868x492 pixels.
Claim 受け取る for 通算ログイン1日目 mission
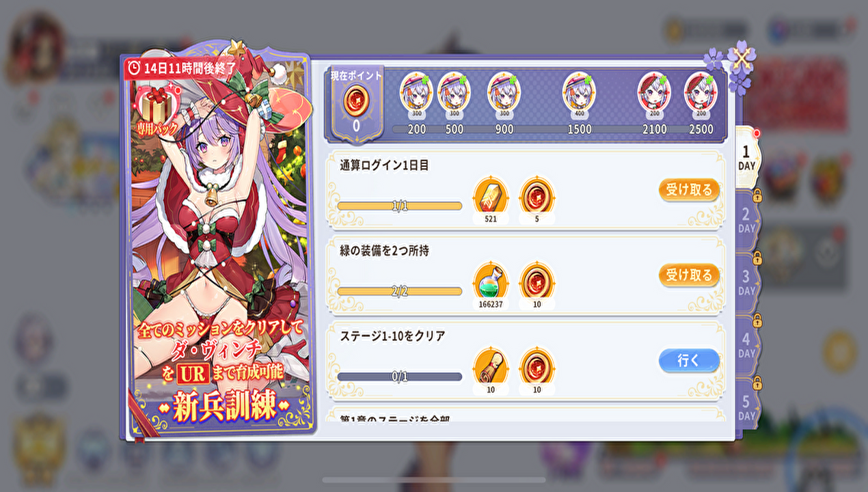(x=689, y=189)
